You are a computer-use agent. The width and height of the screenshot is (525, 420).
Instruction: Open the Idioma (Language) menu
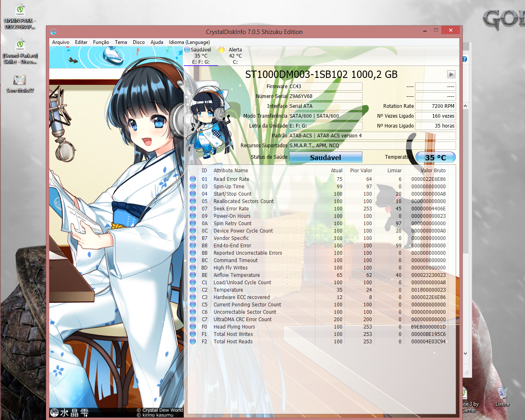tap(189, 42)
